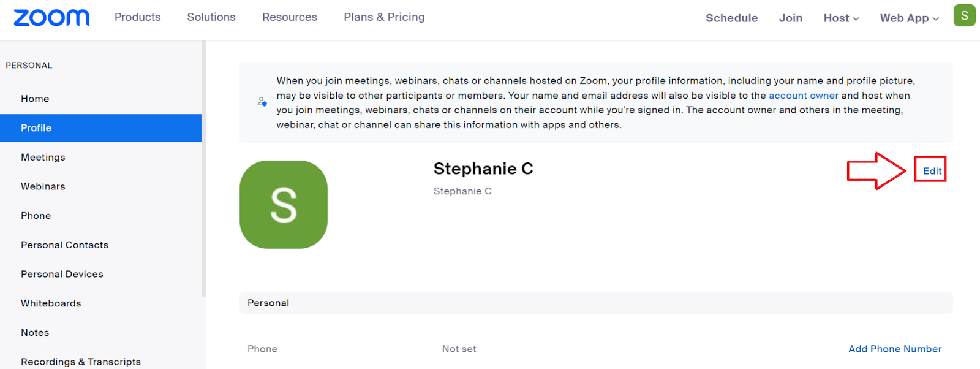Viewport: 980px width, 369px height.
Task: Open the Products menu
Action: pyautogui.click(x=138, y=17)
